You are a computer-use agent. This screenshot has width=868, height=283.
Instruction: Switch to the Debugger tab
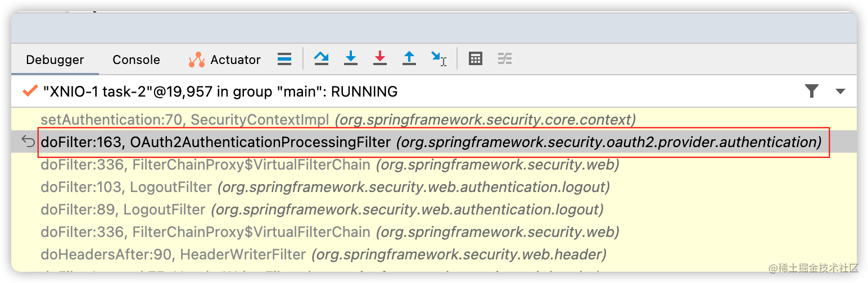pos(55,60)
